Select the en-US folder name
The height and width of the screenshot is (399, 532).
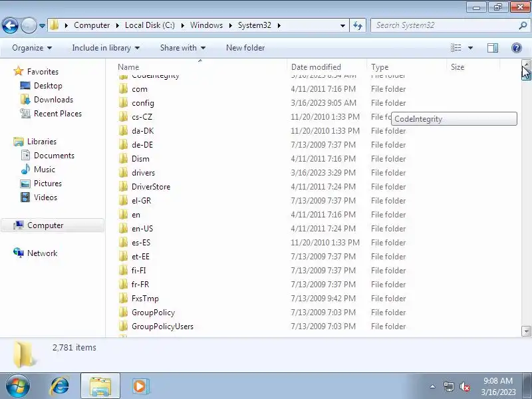coord(142,229)
